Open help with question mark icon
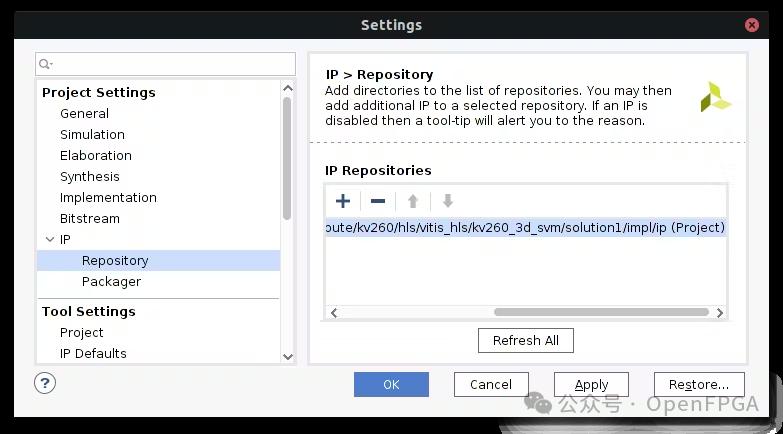The image size is (783, 434). [45, 383]
